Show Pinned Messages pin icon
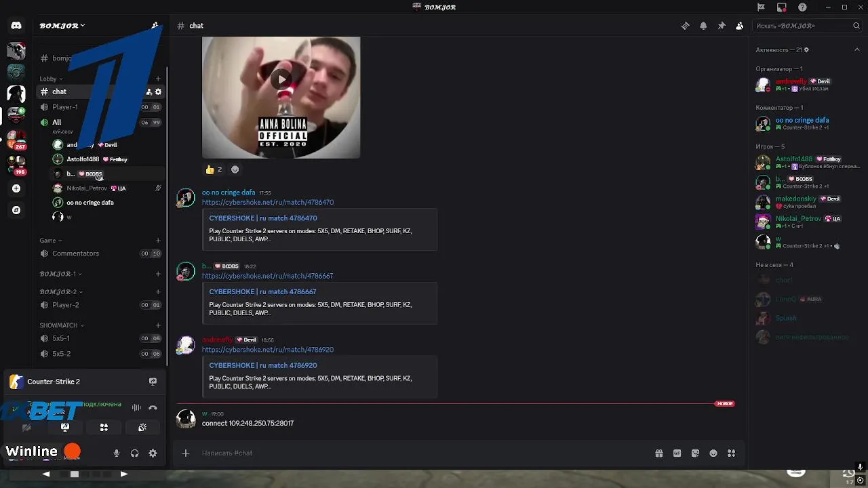The height and width of the screenshot is (488, 868). click(x=722, y=26)
